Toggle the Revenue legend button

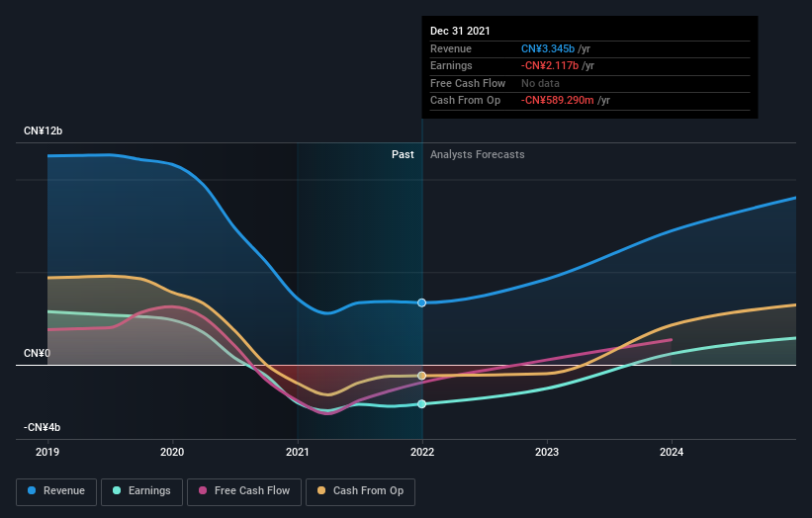click(56, 491)
